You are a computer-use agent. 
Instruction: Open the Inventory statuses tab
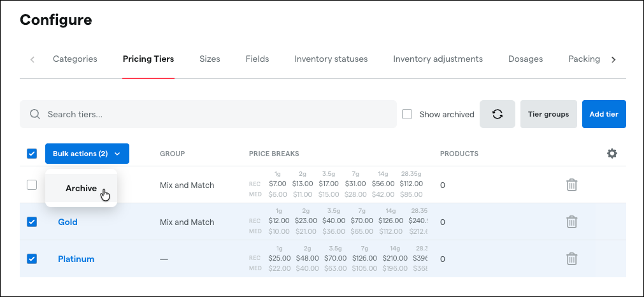[x=331, y=59]
